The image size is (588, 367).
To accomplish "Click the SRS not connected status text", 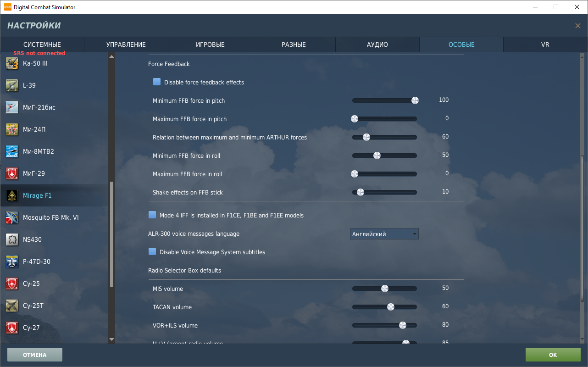I will coord(39,53).
